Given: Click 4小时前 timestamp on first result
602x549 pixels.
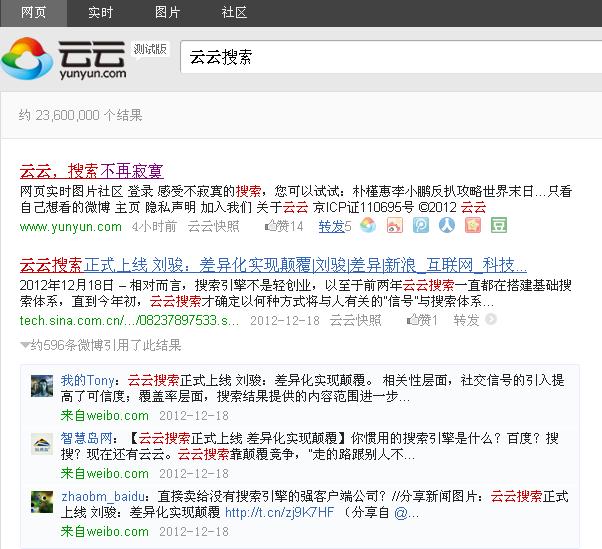Looking at the screenshot, I should (x=154, y=227).
